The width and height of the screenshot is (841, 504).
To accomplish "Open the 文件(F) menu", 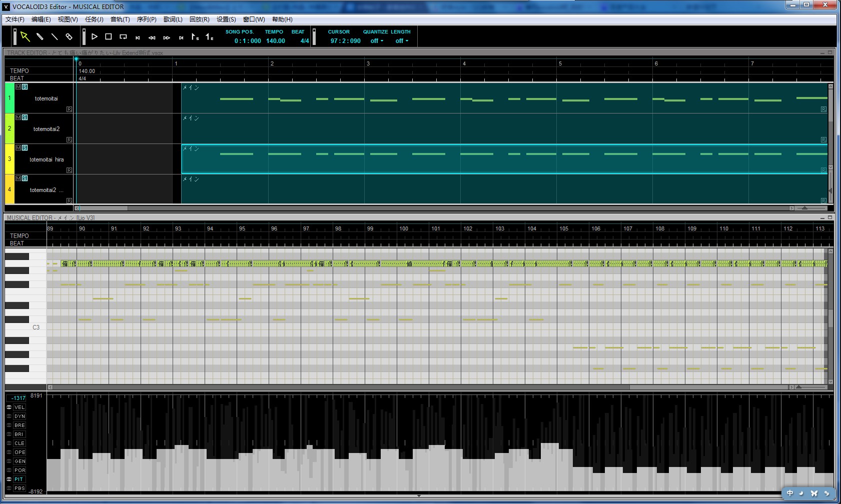I will click(15, 19).
